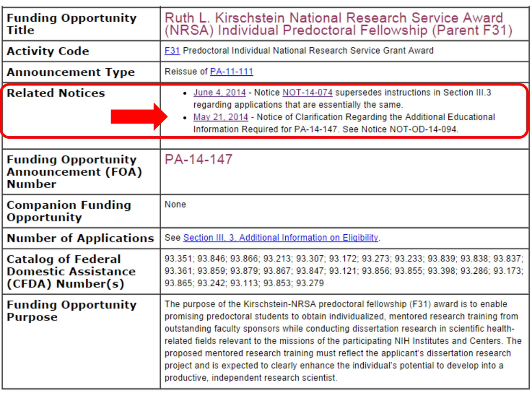Click the 'Announcement Type' label
Screen dimensions: 532x399
[x=70, y=72]
